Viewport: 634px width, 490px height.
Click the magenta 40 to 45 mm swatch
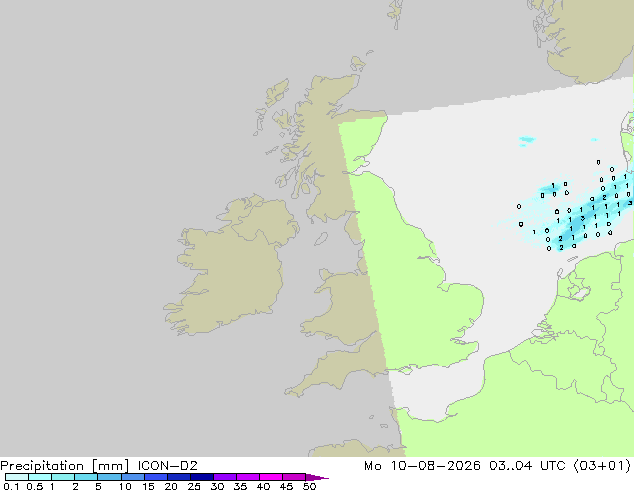coord(271,477)
